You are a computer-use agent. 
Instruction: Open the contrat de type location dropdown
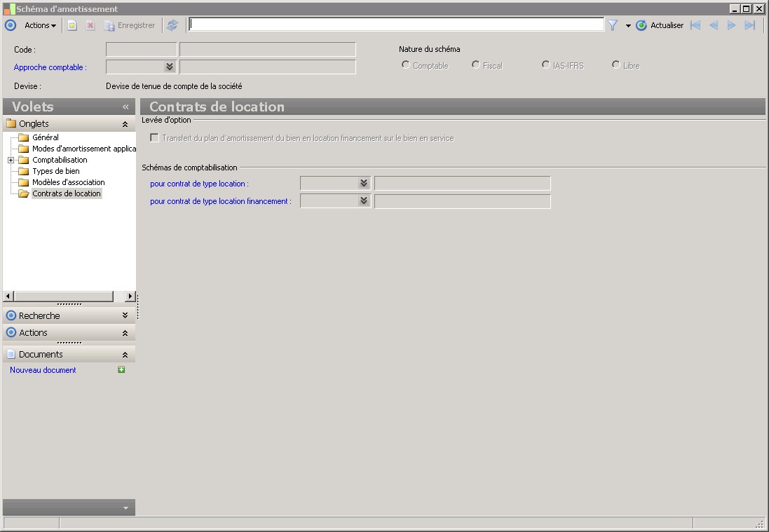[x=364, y=184]
